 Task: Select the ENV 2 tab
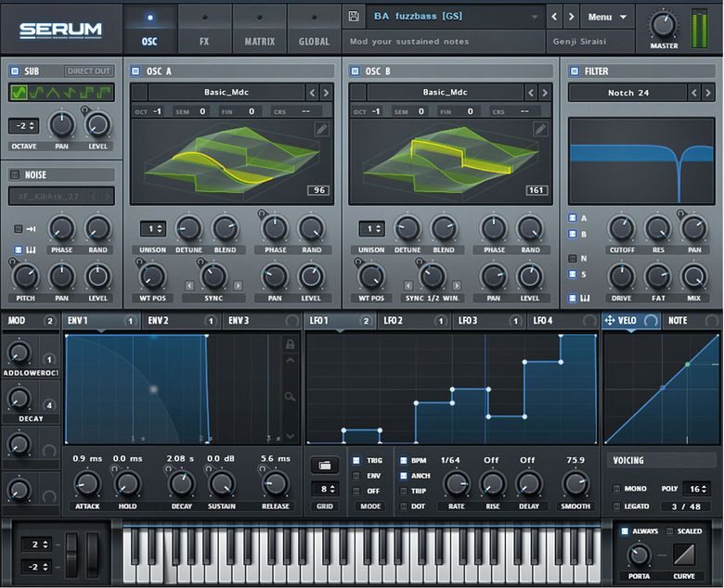click(x=182, y=320)
